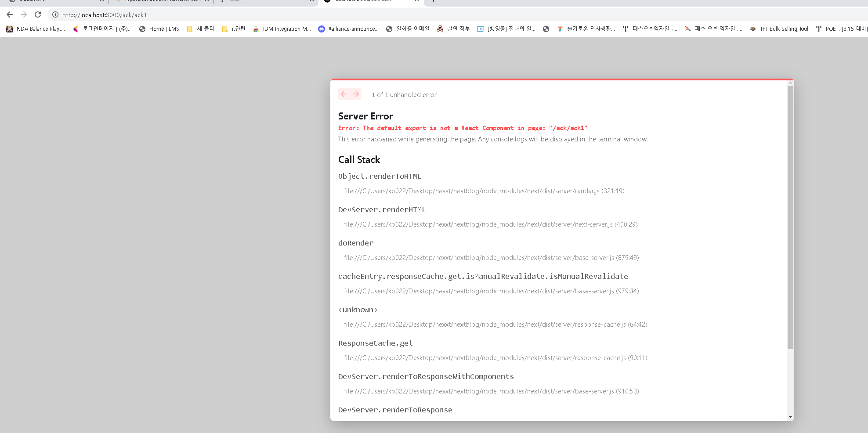Show the next error with right arrow
This screenshot has height=433, width=868.
point(356,94)
